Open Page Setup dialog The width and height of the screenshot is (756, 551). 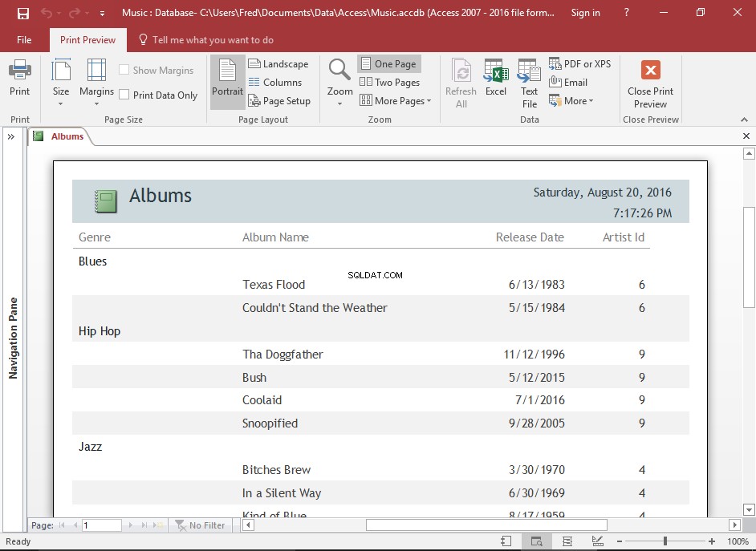279,101
